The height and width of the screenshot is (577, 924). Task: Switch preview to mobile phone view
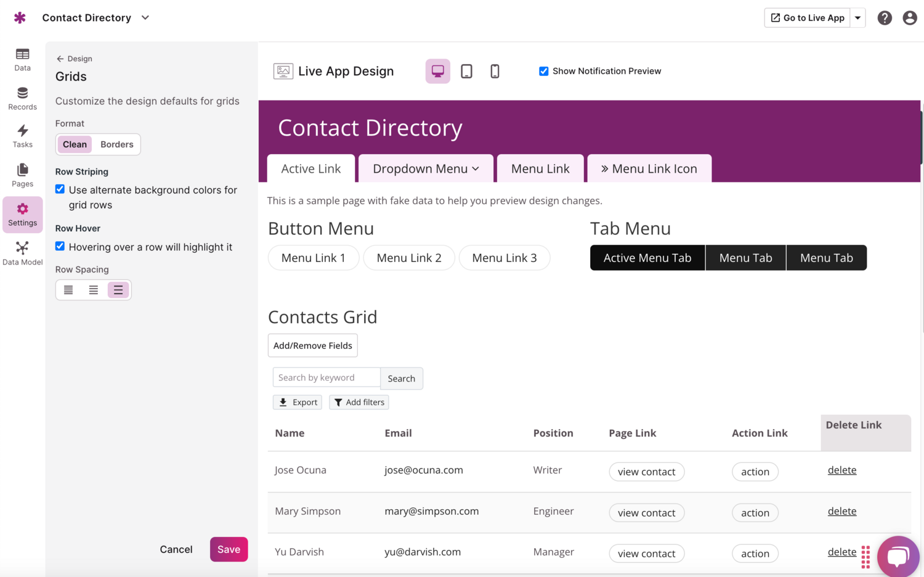495,72
